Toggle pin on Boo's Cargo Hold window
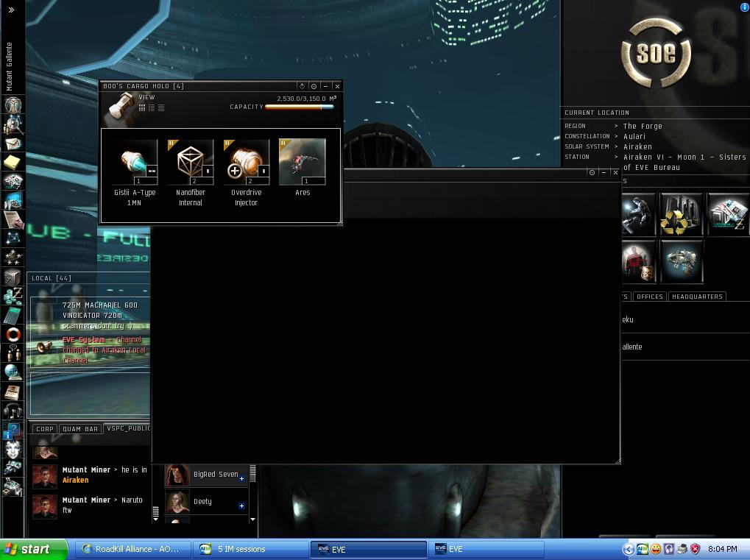This screenshot has height=560, width=750. click(302, 86)
